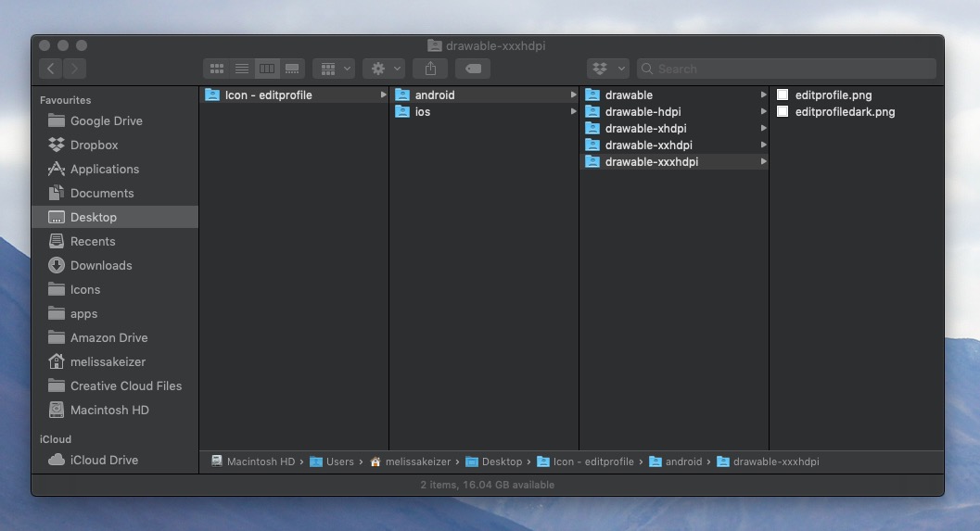The image size is (980, 531).
Task: Click the editprofiledark.png file thumbnail icon
Action: (782, 112)
